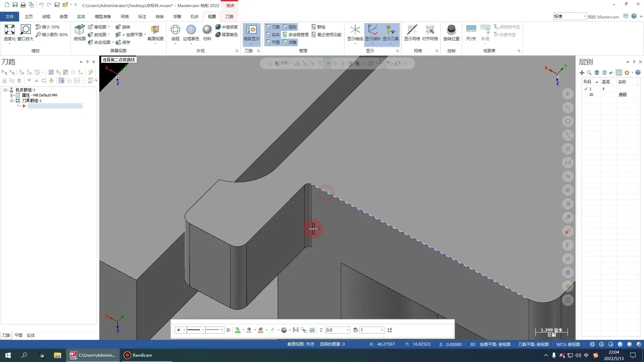The width and height of the screenshot is (644, 362).
Task: Open the 刀路 ribbon tab
Action: point(229,16)
